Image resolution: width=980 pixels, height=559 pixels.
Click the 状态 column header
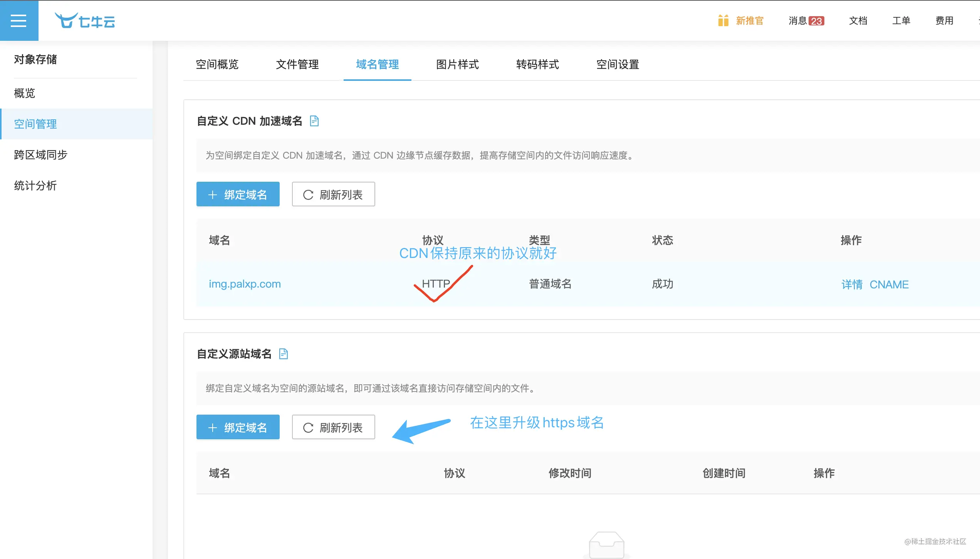[x=663, y=240]
